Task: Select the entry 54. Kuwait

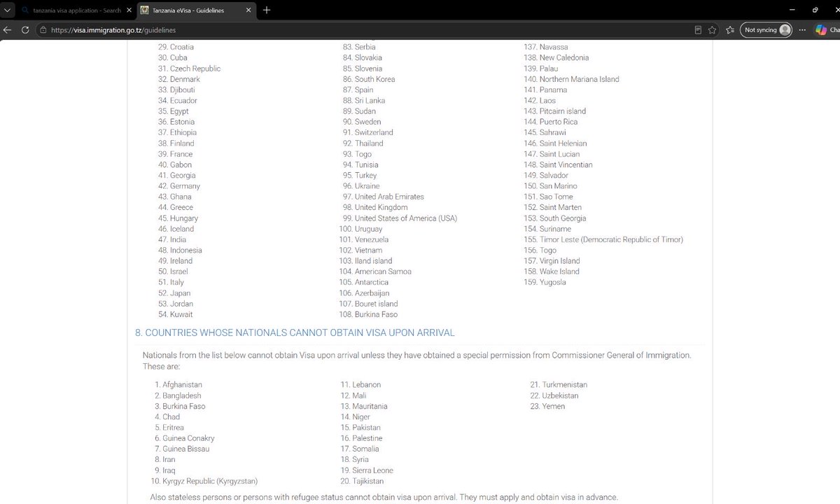Action: click(x=176, y=314)
